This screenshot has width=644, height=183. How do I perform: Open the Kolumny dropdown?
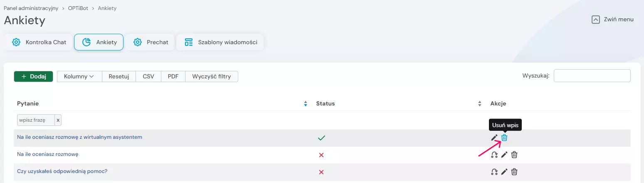point(79,77)
